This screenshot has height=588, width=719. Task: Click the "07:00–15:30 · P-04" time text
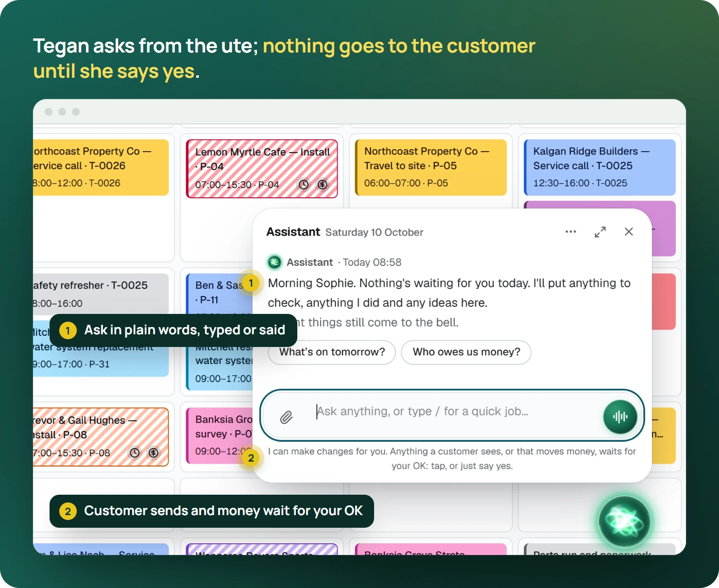[237, 185]
